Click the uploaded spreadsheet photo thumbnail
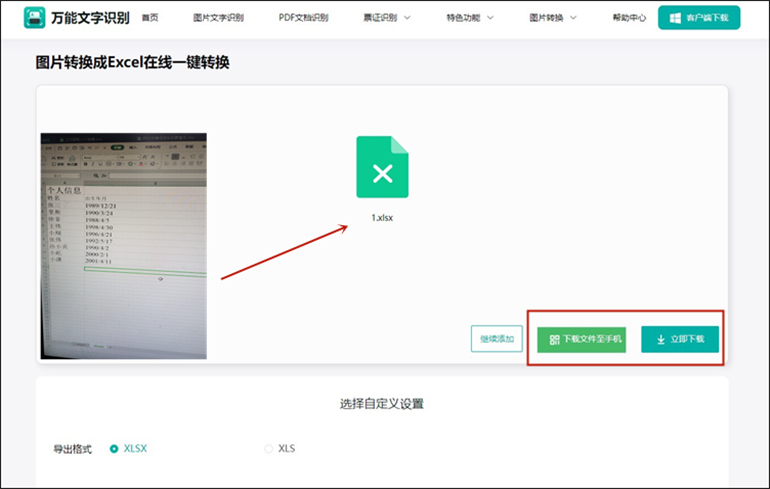 point(123,245)
